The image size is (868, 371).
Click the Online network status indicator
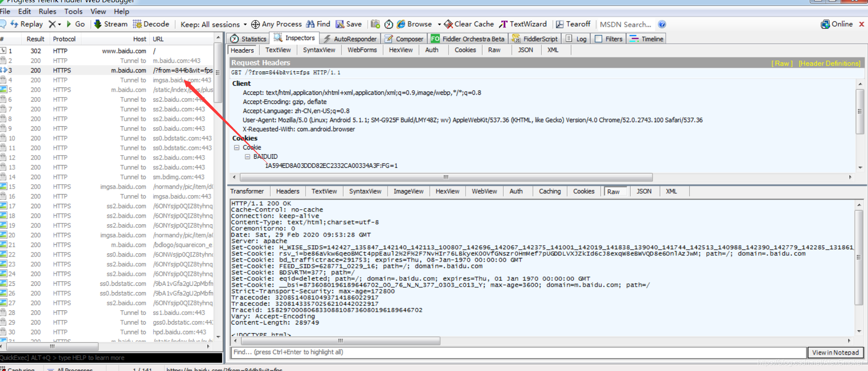coord(837,24)
